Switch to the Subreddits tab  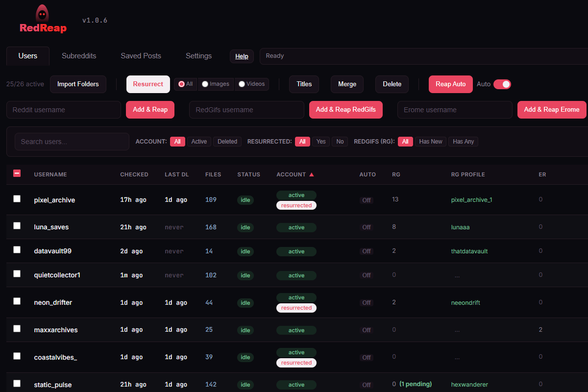[x=79, y=56]
